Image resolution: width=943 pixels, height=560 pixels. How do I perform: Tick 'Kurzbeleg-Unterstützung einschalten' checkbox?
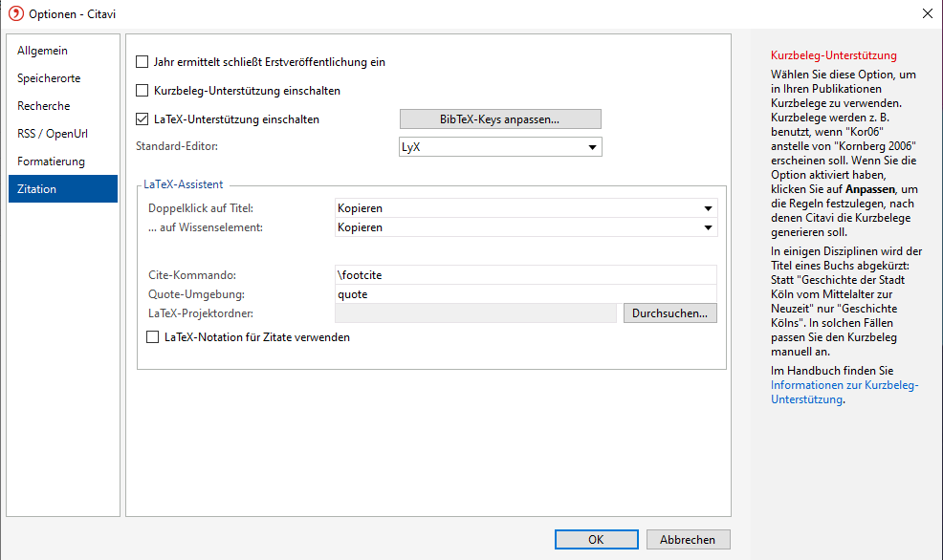[x=142, y=91]
